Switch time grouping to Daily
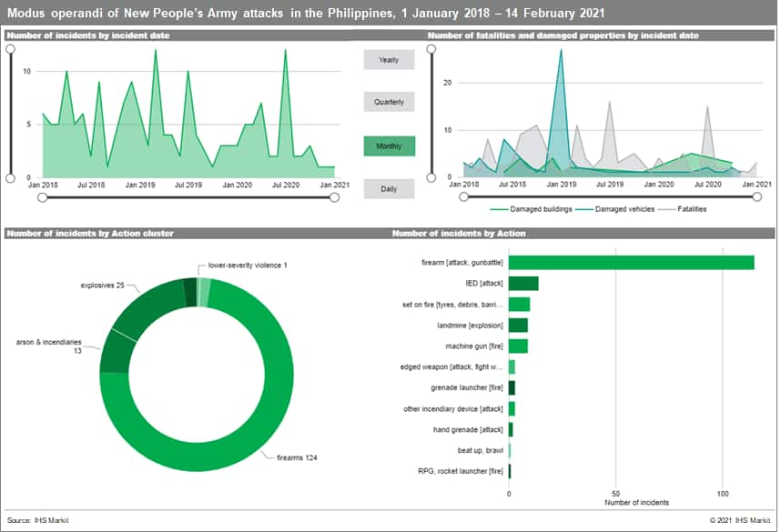Screen dimensions: 781x532 (x=389, y=188)
